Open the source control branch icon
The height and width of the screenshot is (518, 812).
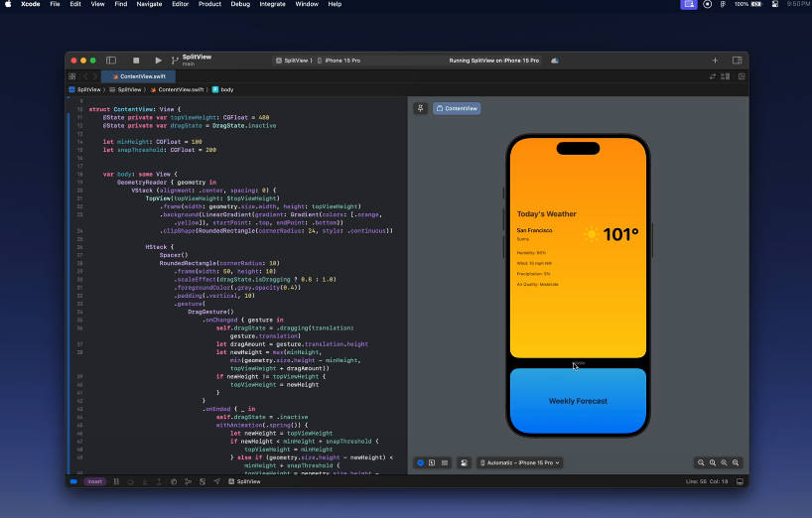coord(175,61)
